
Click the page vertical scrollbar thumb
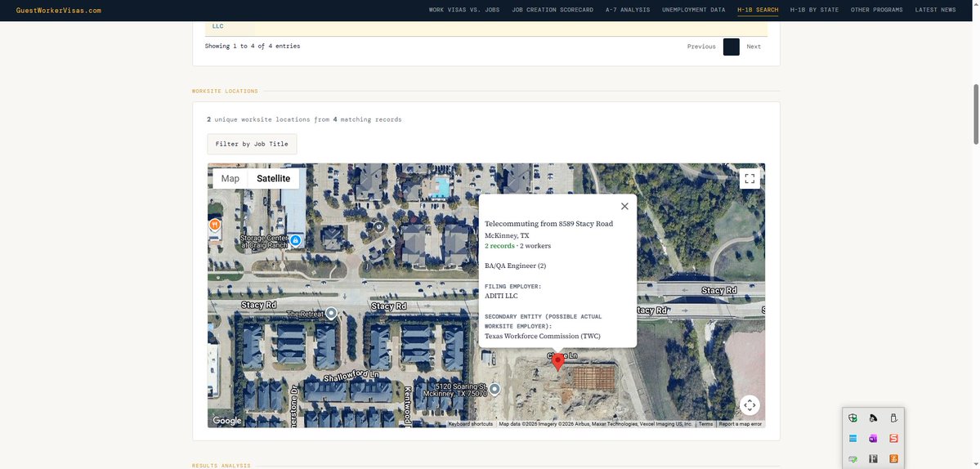(x=976, y=114)
